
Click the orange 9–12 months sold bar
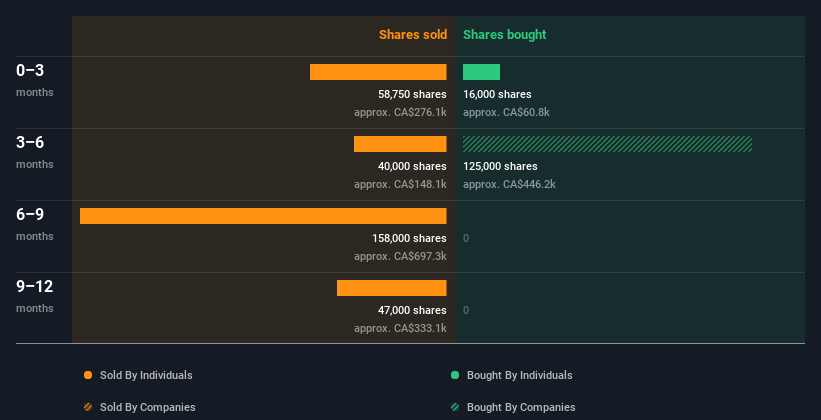coord(392,288)
